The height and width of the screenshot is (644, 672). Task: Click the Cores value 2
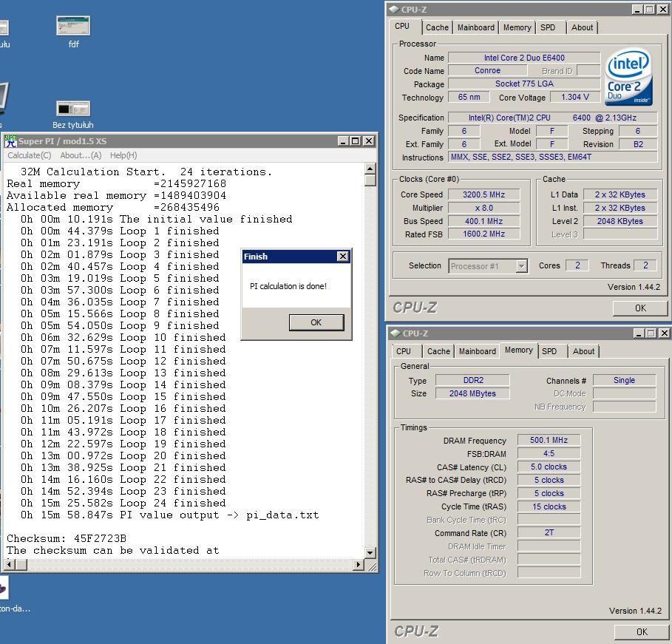click(577, 266)
